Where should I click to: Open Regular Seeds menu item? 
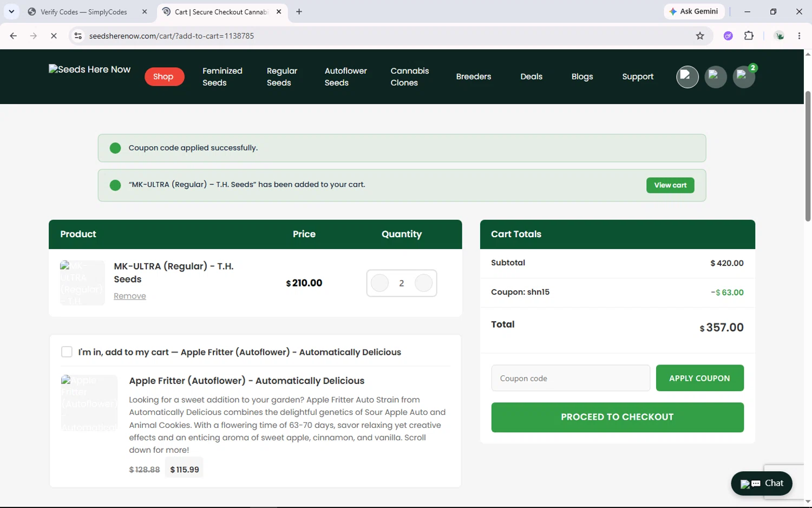coord(281,77)
